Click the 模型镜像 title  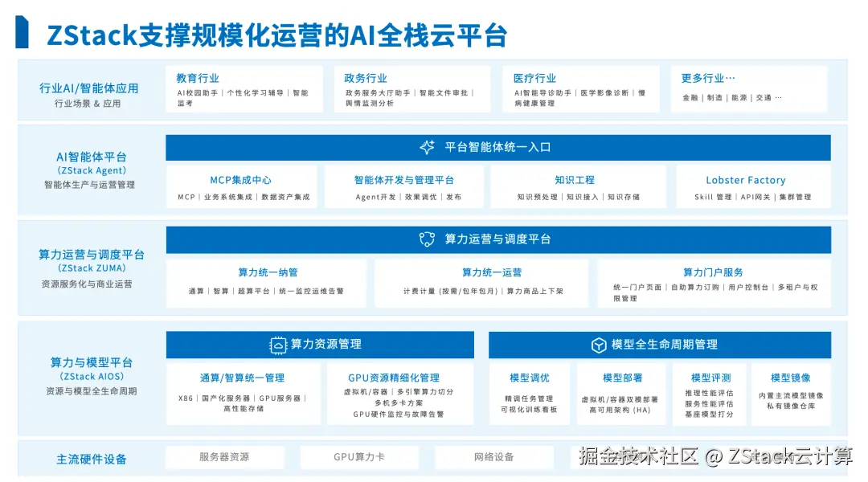pyautogui.click(x=791, y=378)
